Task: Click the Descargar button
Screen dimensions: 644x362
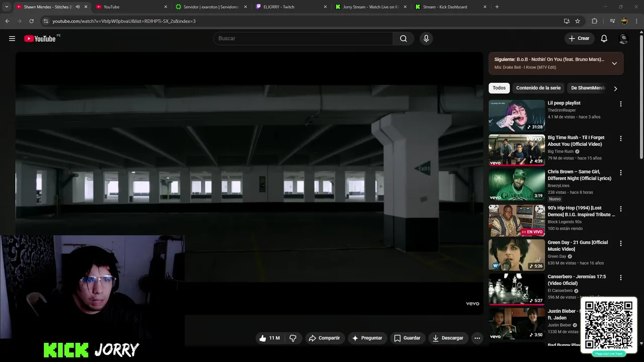Action: tap(448, 338)
